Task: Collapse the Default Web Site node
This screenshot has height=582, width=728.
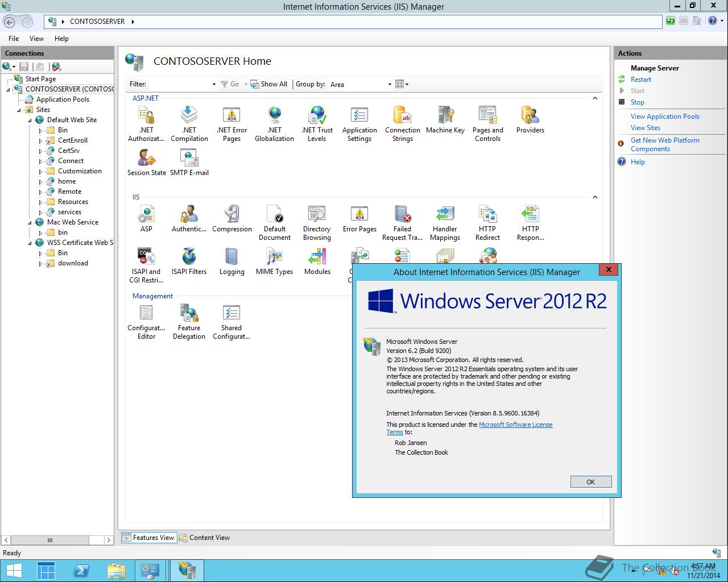Action: [x=30, y=120]
